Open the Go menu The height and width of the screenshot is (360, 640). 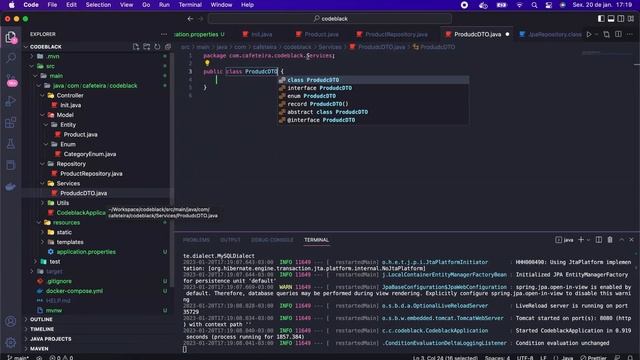(146, 5)
